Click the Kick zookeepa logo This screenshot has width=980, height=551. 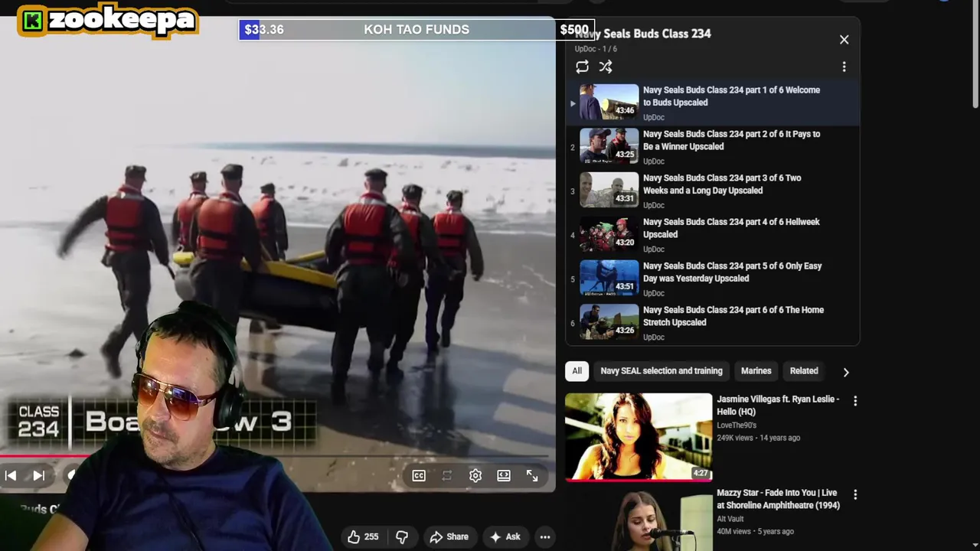tap(108, 21)
